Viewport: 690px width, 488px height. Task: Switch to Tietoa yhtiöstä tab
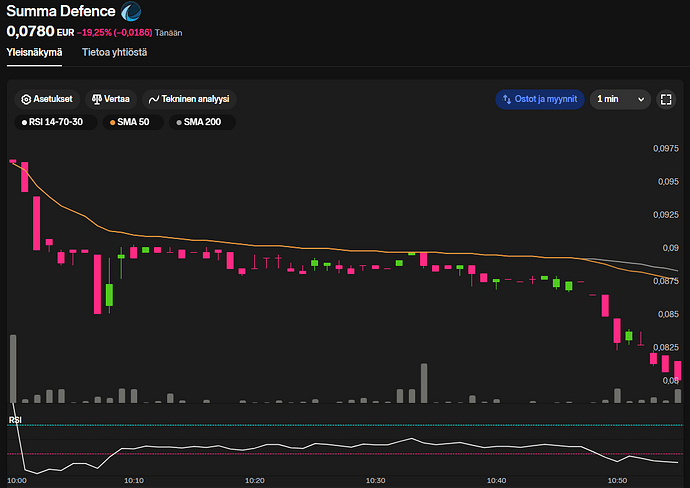(114, 52)
